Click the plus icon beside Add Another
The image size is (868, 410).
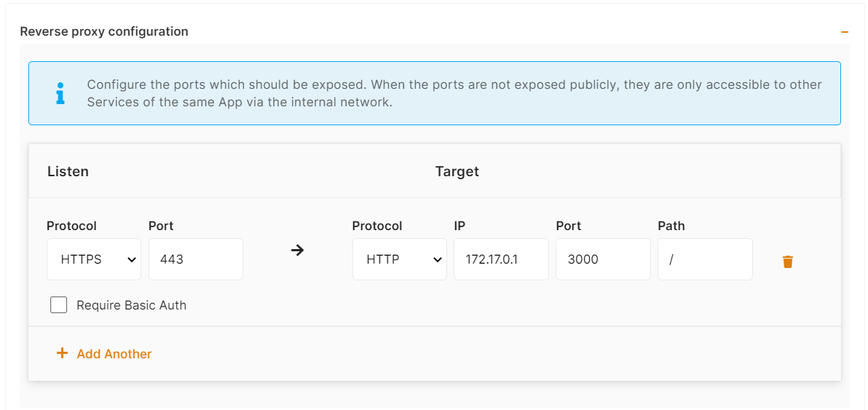pos(62,353)
